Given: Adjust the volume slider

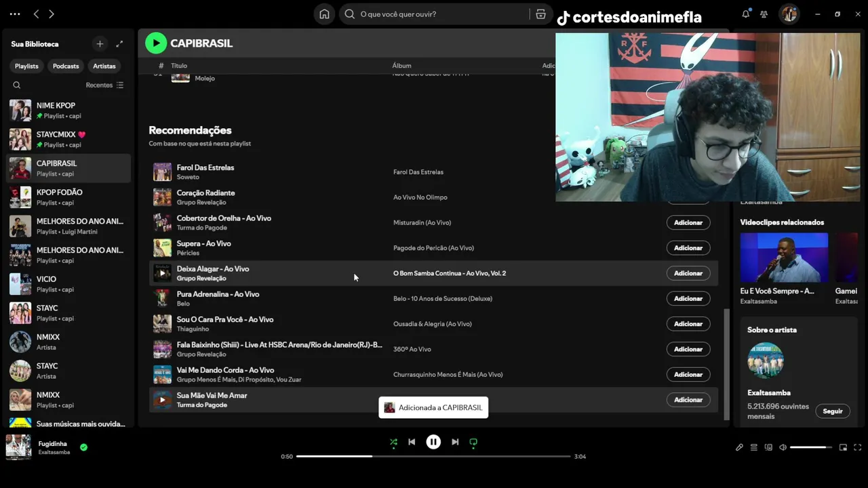Looking at the screenshot, I should click(812, 447).
